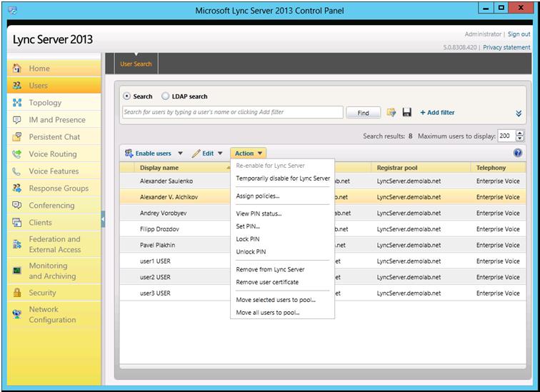
Task: Open the blue help question mark icon
Action: coord(518,153)
